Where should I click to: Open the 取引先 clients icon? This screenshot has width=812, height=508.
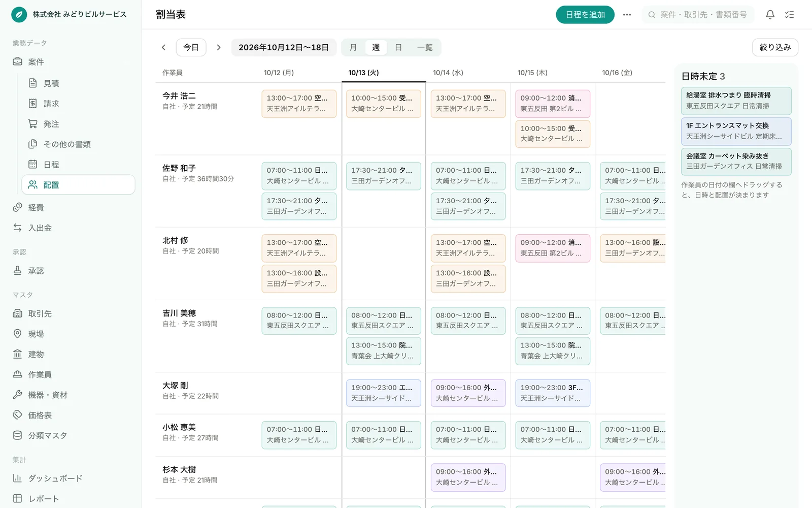[17, 313]
